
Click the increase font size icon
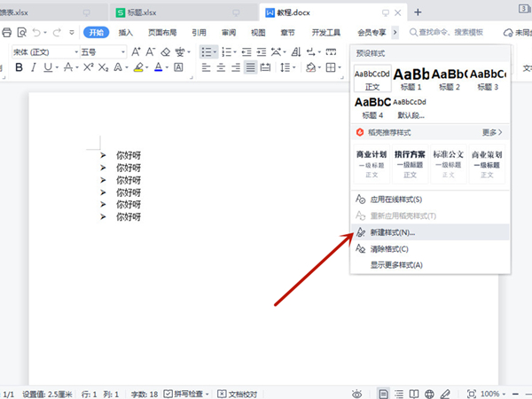click(x=137, y=51)
